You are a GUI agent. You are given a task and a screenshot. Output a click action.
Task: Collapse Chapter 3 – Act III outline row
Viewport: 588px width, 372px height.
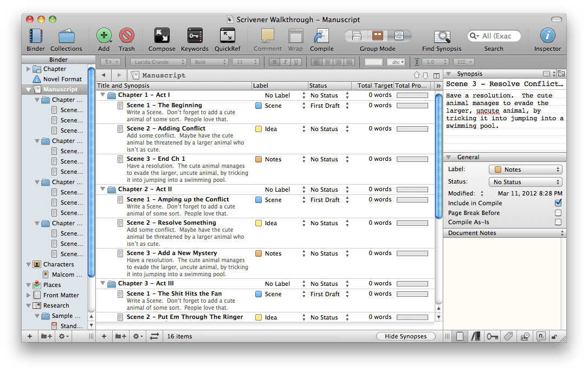point(102,283)
